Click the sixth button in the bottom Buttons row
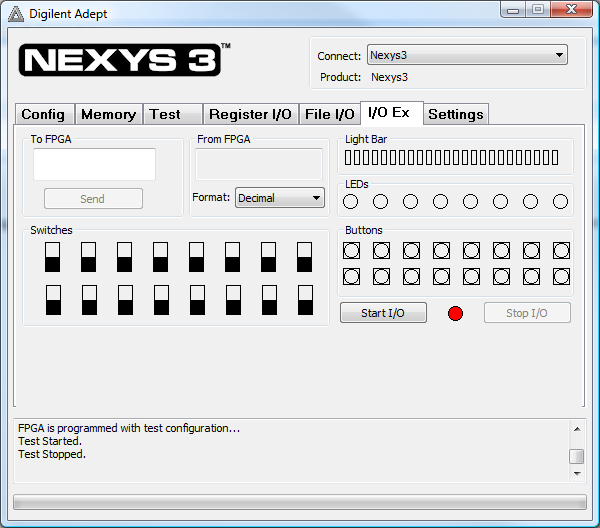Screen dimensions: 600x528 [501, 277]
